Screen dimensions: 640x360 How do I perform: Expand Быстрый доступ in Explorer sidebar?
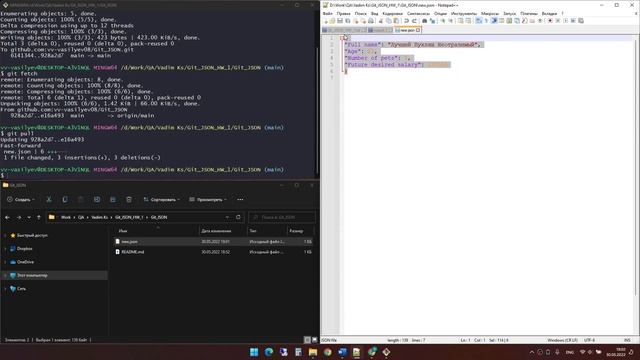(5, 236)
